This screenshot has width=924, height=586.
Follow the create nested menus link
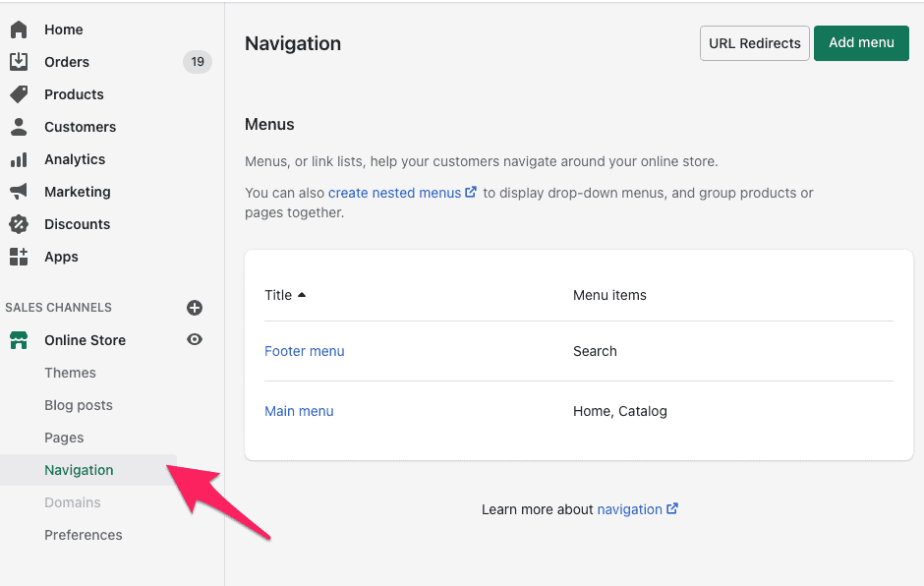395,193
